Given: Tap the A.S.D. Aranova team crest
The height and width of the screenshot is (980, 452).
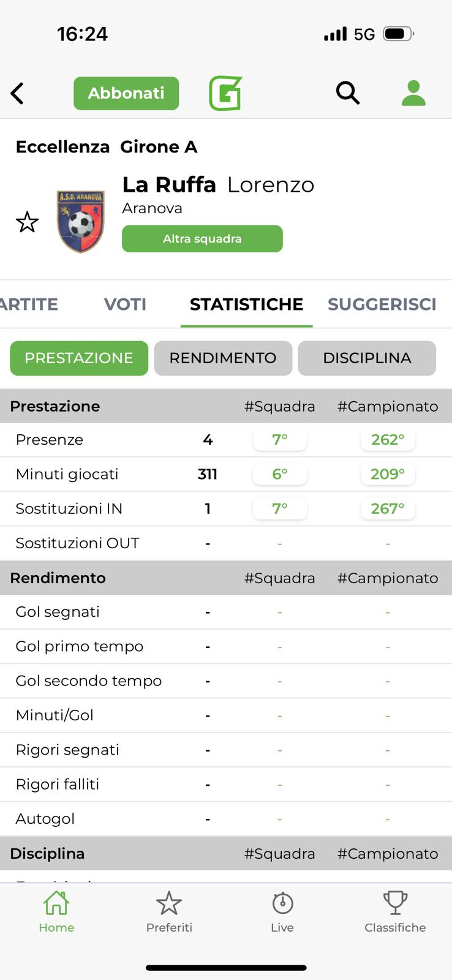Looking at the screenshot, I should 81,222.
